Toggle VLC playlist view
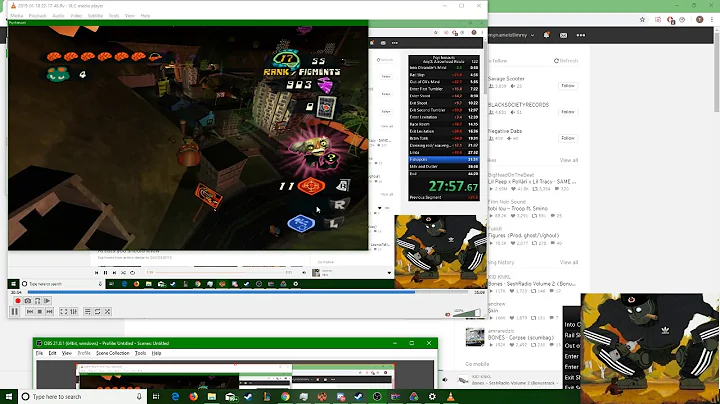Screen dimensions: 720x404 pyautogui.click(x=87, y=312)
